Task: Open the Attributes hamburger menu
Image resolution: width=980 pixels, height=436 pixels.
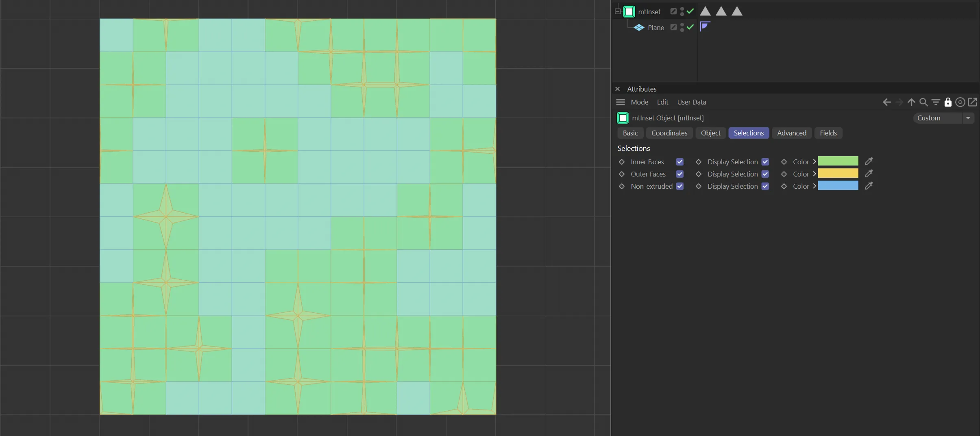Action: coord(620,102)
